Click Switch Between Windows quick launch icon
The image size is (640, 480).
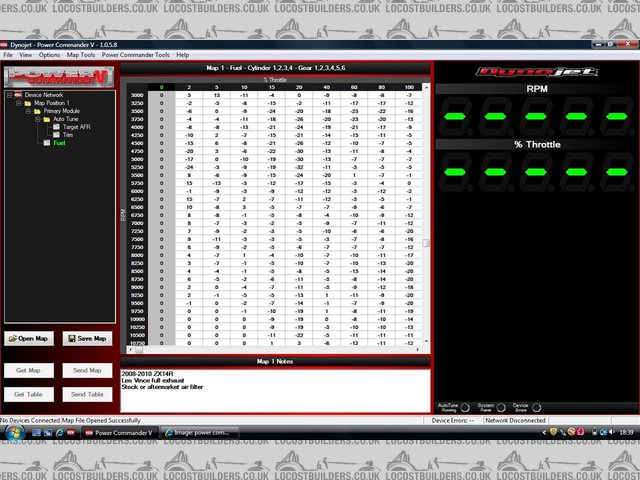(48, 433)
